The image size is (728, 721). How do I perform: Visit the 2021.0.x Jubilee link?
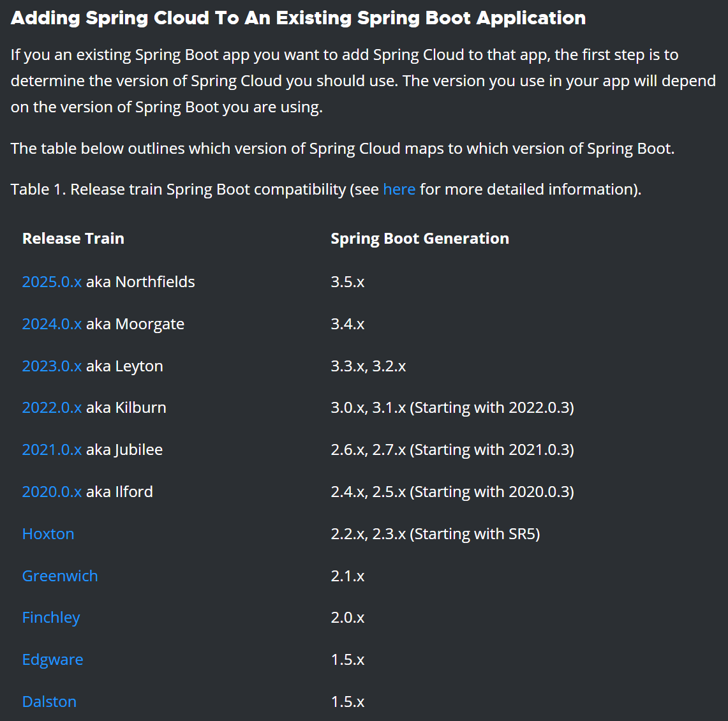[x=52, y=450]
